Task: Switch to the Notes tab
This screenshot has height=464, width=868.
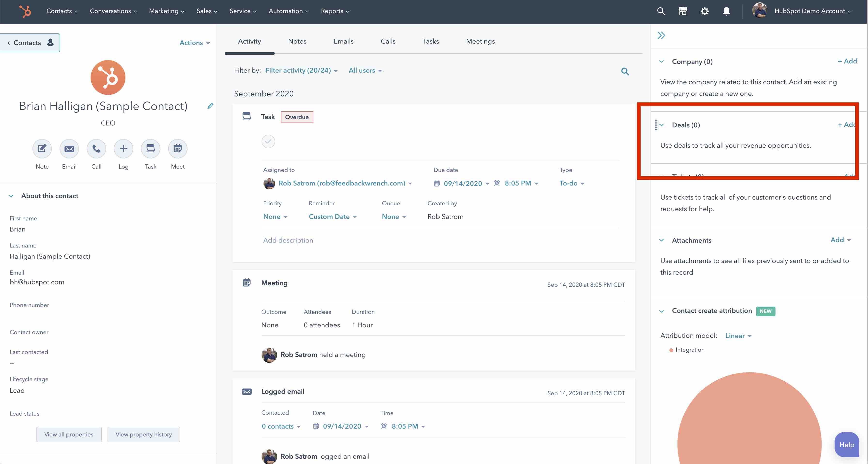Action: (297, 41)
